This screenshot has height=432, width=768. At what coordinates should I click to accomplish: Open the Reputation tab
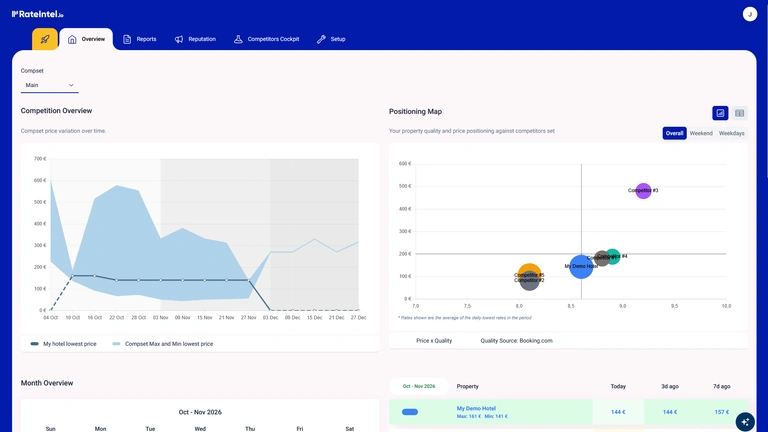[195, 39]
